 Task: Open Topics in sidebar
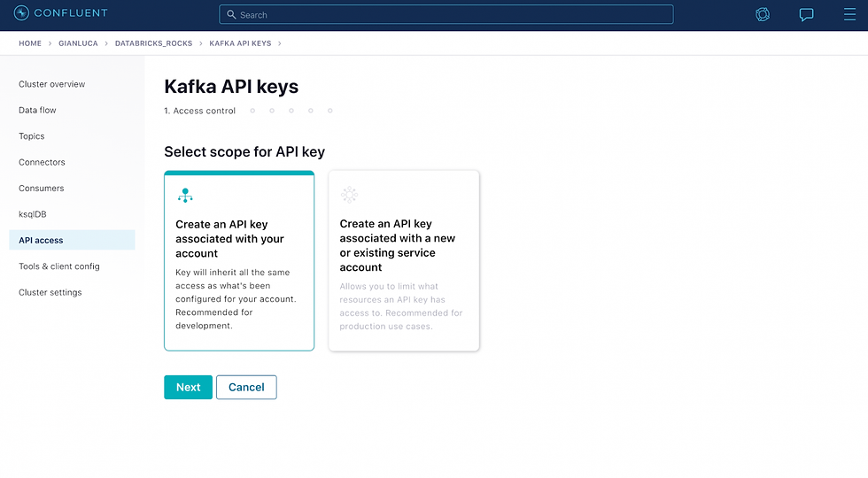(32, 136)
